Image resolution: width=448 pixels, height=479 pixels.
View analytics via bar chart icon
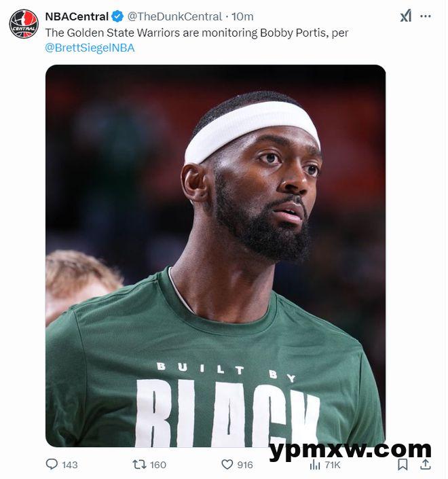pyautogui.click(x=315, y=465)
